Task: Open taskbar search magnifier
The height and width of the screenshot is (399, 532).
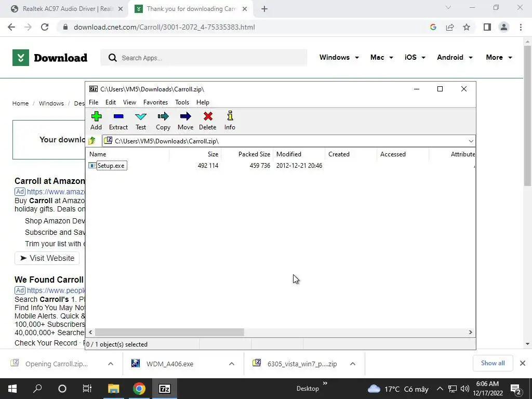Action: pyautogui.click(x=37, y=389)
